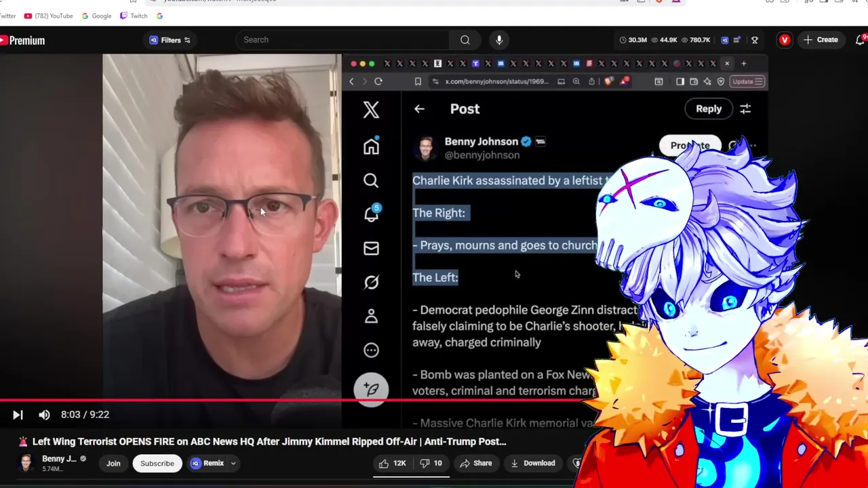The width and height of the screenshot is (868, 488).
Task: View the 30.3M clock stat
Action: pos(633,40)
